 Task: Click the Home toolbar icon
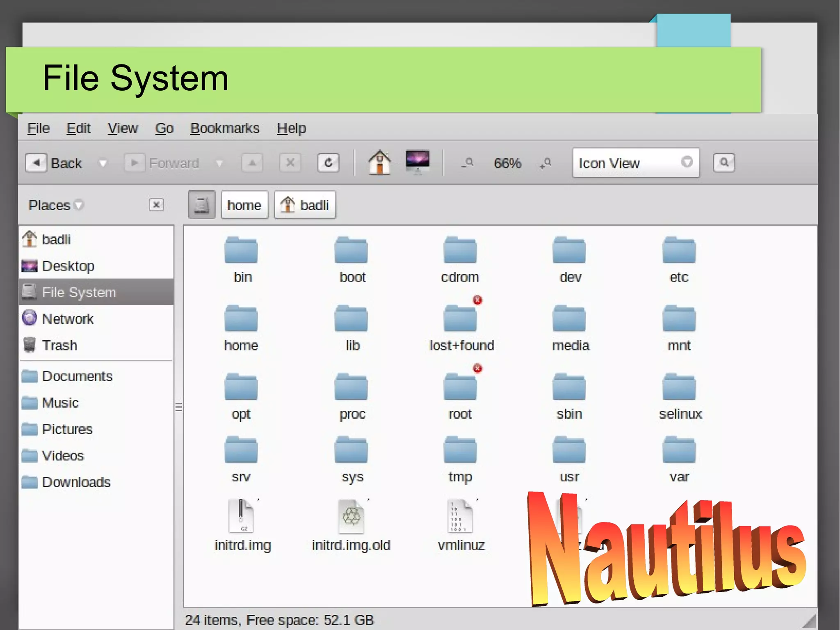coord(380,163)
